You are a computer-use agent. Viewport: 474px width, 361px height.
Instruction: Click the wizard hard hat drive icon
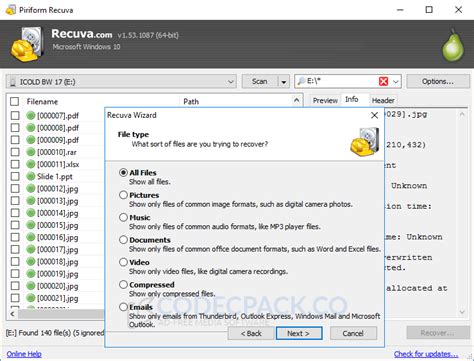[x=365, y=141]
